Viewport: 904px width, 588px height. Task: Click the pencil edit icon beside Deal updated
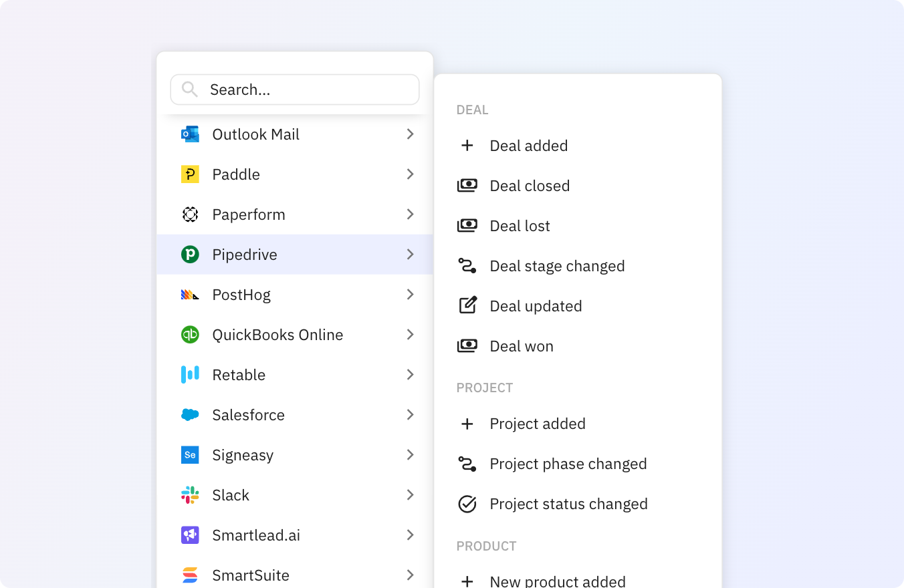[x=467, y=305]
